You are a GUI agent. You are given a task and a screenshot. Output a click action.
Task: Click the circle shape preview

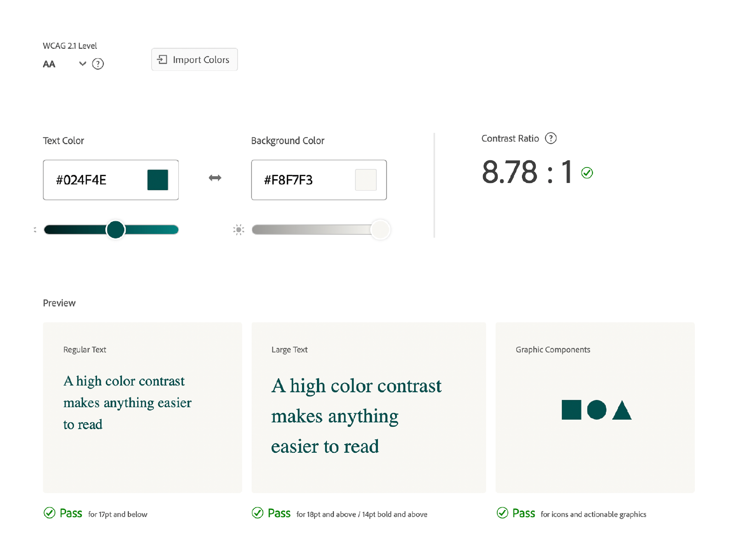tap(596, 410)
